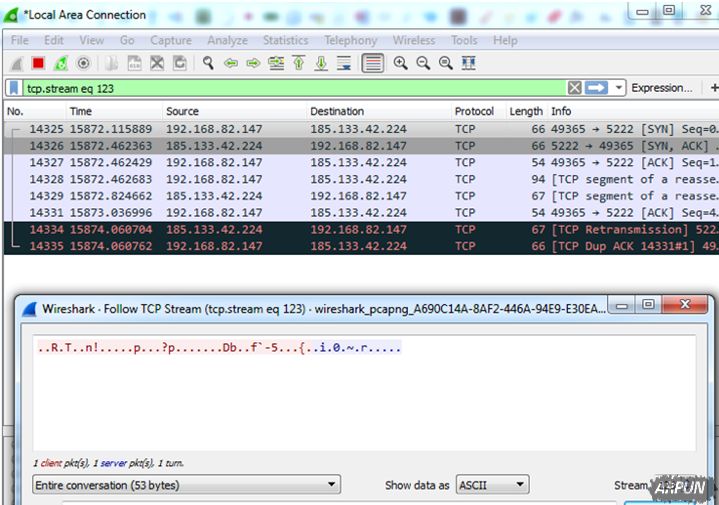The image size is (719, 505).
Task: Click the Expression... button
Action: pos(661,88)
